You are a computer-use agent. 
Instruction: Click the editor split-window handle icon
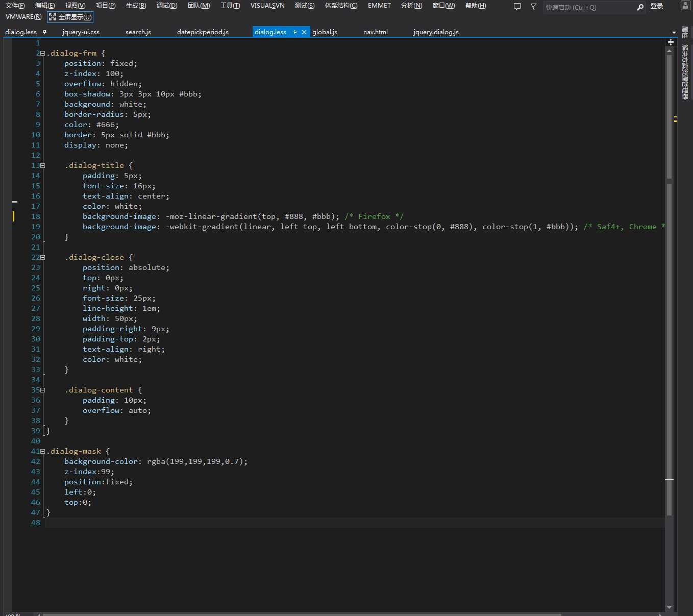671,42
